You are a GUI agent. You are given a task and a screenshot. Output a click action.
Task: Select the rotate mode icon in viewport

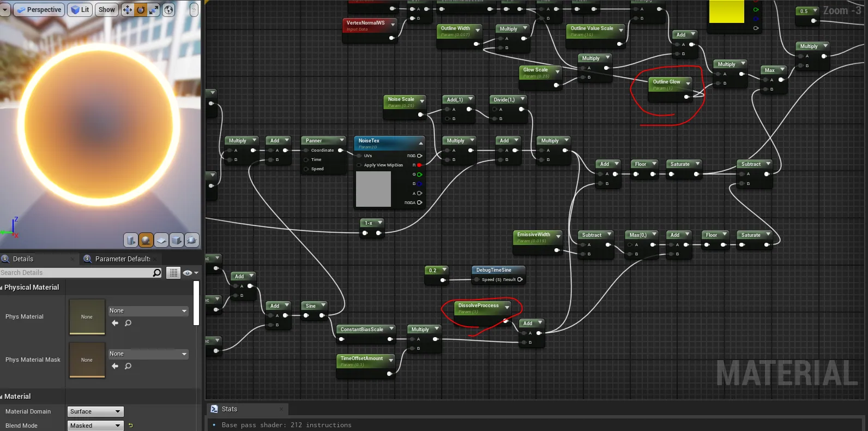(141, 10)
